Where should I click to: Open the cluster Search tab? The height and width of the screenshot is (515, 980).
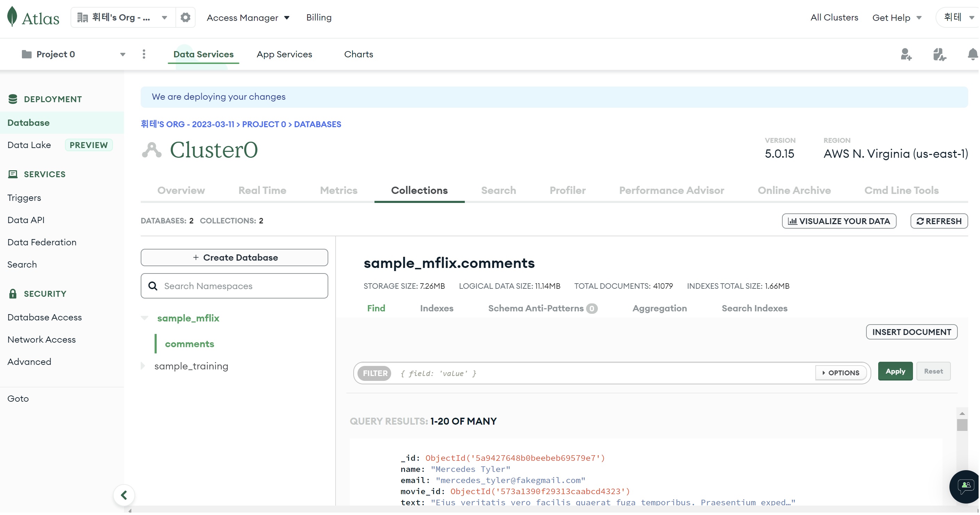coord(499,190)
